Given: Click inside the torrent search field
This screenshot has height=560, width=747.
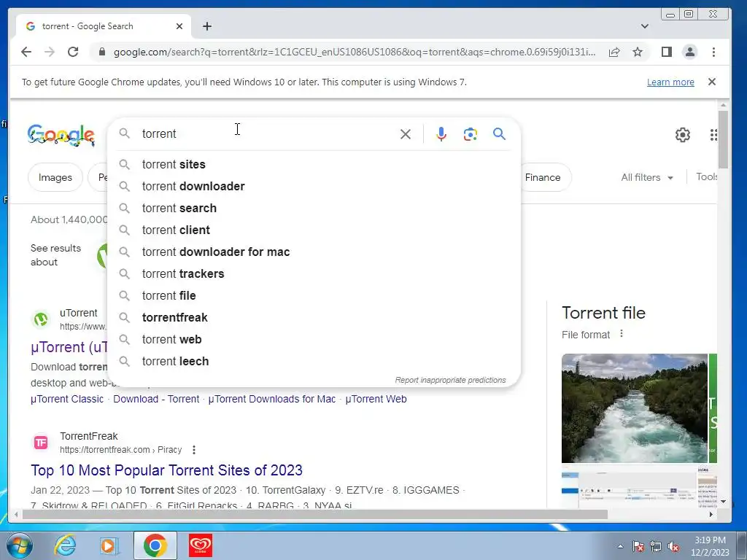Looking at the screenshot, I should (267, 134).
